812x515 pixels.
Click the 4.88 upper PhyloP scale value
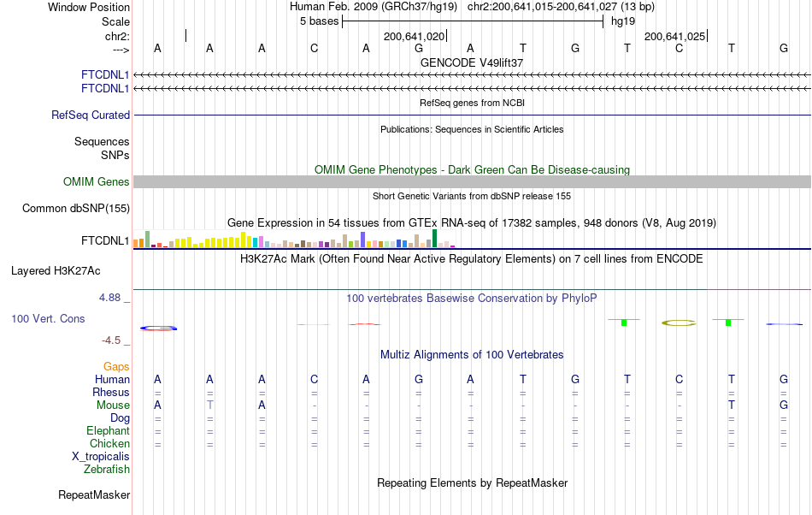[109, 298]
